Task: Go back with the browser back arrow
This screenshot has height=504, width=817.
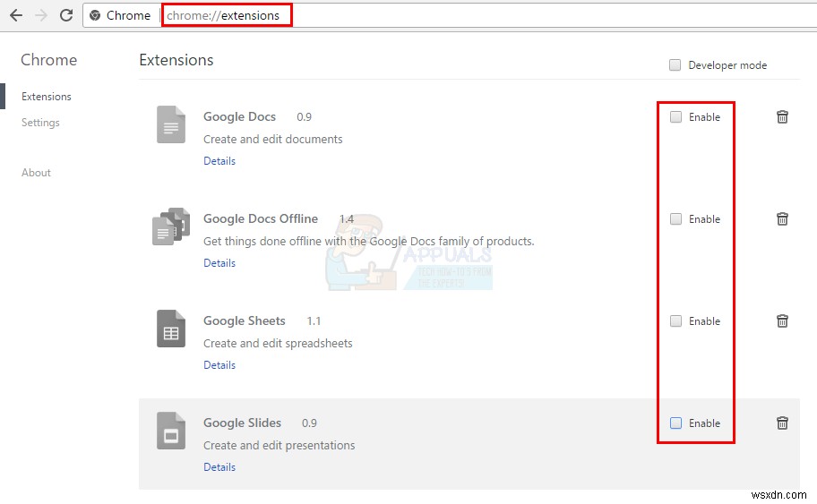Action: coord(16,15)
